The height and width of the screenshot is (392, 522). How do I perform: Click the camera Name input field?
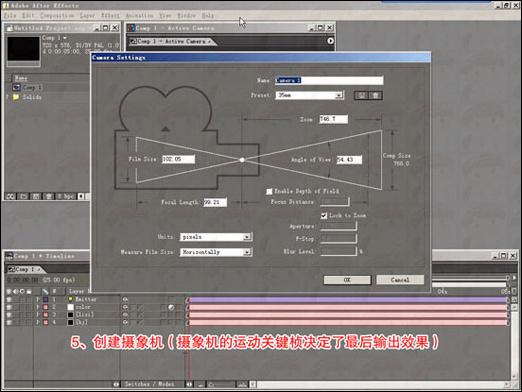click(329, 80)
